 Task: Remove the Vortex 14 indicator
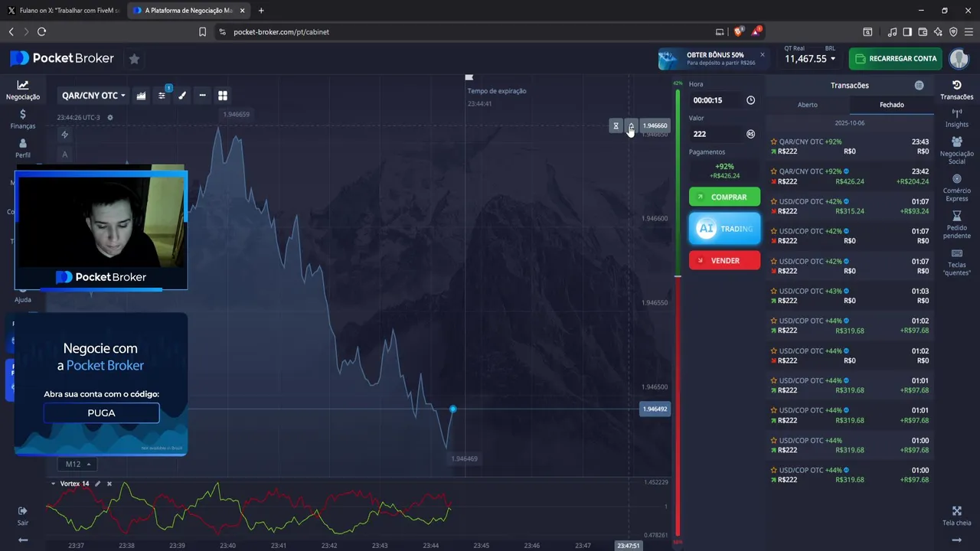coord(109,484)
